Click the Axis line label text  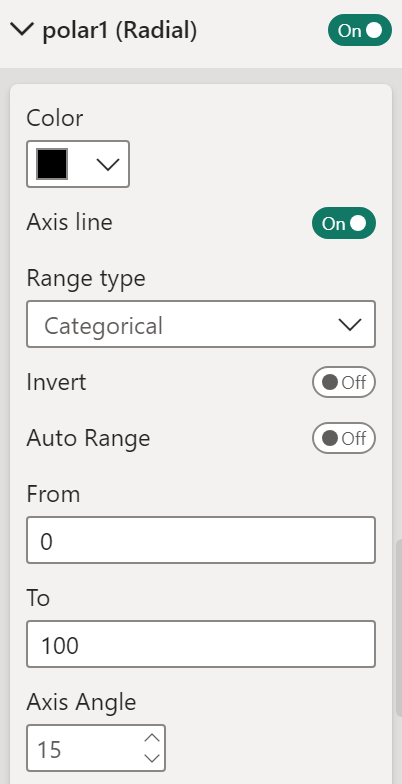tap(70, 222)
